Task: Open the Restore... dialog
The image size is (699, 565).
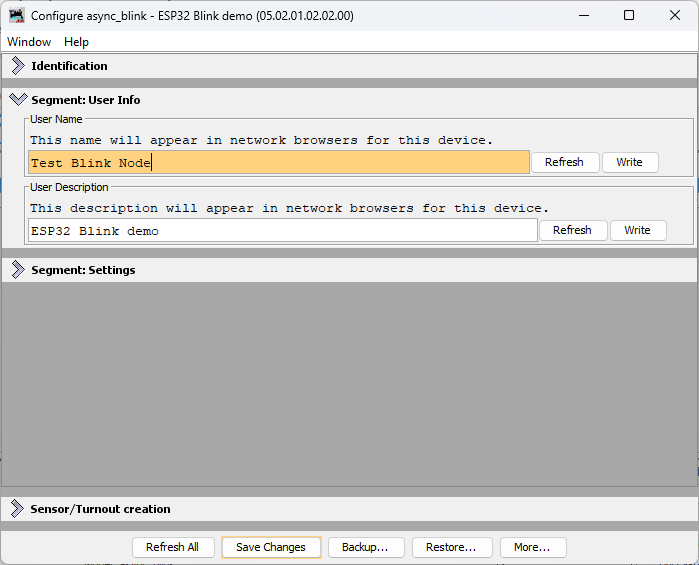Action: (452, 547)
